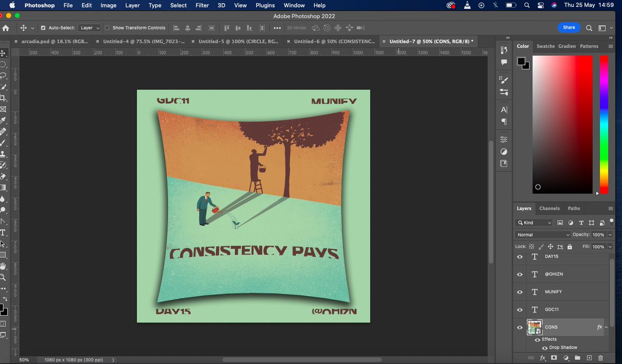The width and height of the screenshot is (622, 364).
Task: Add layer mask icon in Layers panel
Action: 554,358
